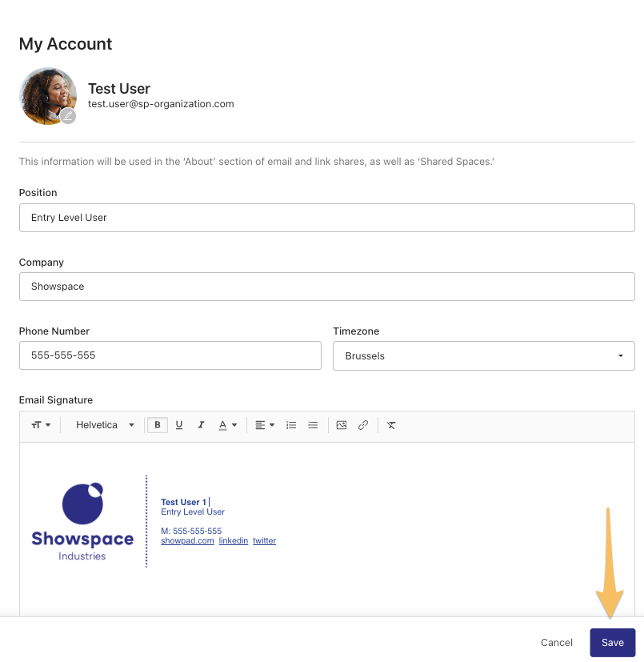Clear formatting from the signature text

(391, 425)
